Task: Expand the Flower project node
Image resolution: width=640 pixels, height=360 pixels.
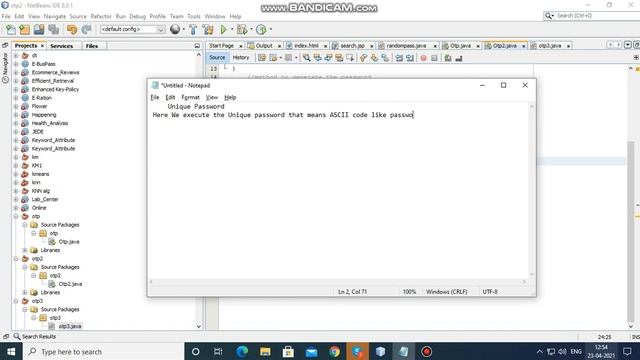Action: [x=16, y=106]
